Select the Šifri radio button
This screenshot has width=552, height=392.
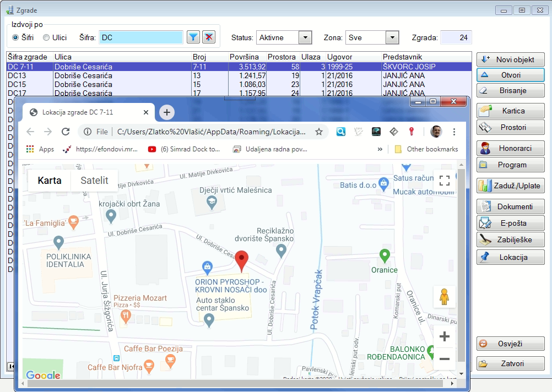15,37
